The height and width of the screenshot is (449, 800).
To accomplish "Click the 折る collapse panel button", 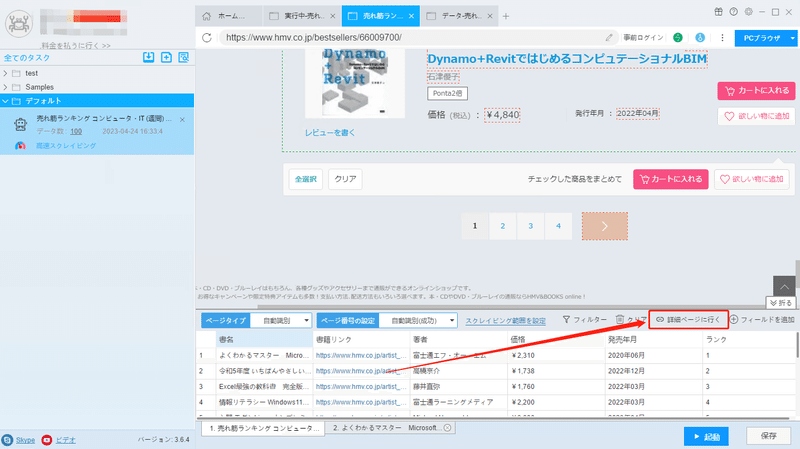I will point(781,303).
